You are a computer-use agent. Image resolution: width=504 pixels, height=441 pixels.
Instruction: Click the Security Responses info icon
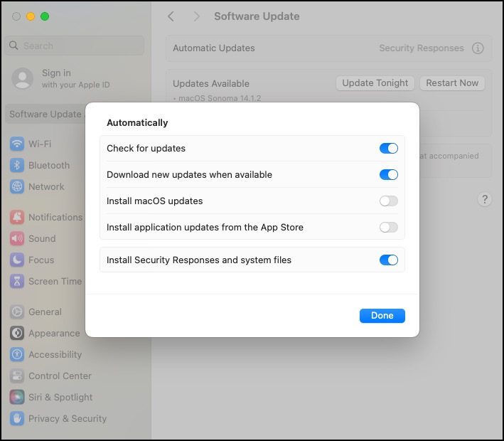tap(478, 48)
